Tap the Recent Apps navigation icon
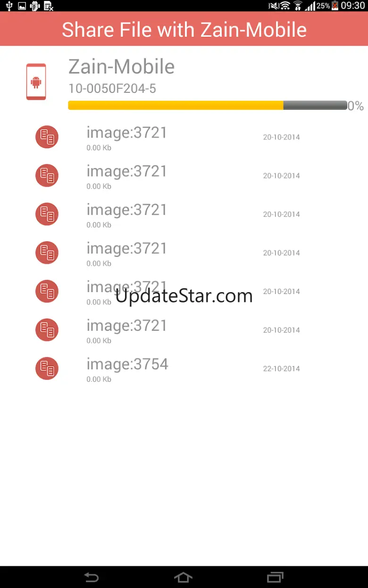The image size is (368, 588). point(275,577)
